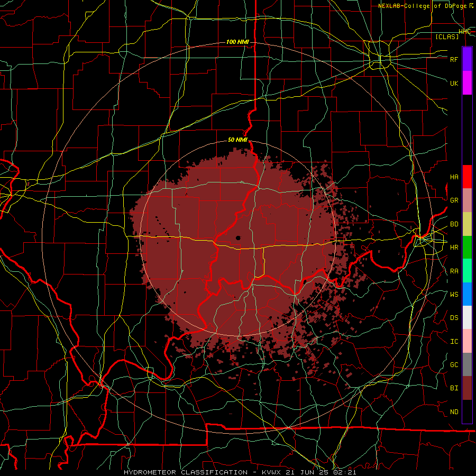Click the RF legend label
This screenshot has height=476, width=476.
(454, 59)
